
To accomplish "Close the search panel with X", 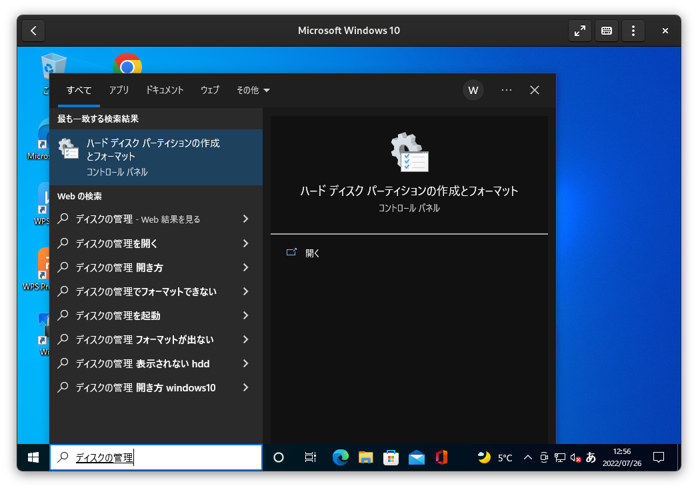I will (x=534, y=90).
